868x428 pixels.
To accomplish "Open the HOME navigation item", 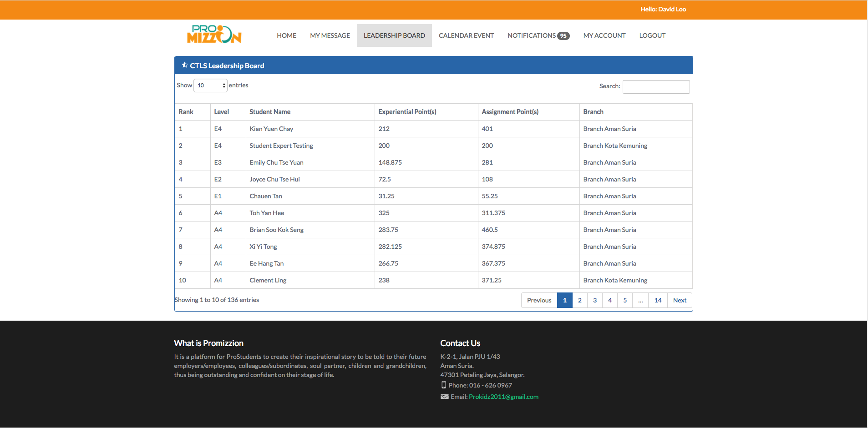I will (286, 35).
